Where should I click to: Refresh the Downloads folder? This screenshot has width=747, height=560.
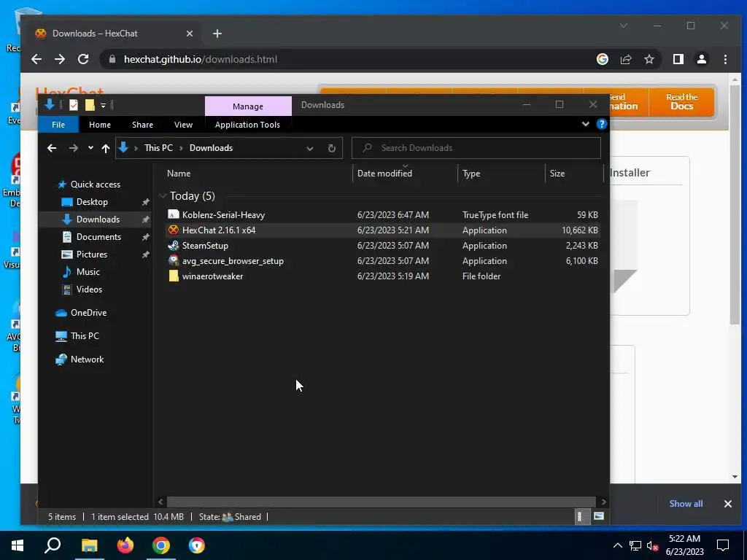(332, 148)
